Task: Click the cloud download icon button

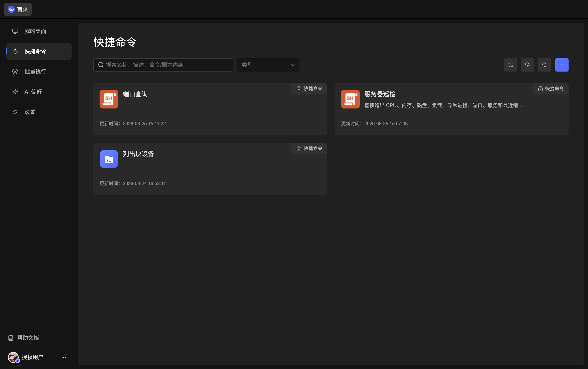Action: [x=545, y=65]
